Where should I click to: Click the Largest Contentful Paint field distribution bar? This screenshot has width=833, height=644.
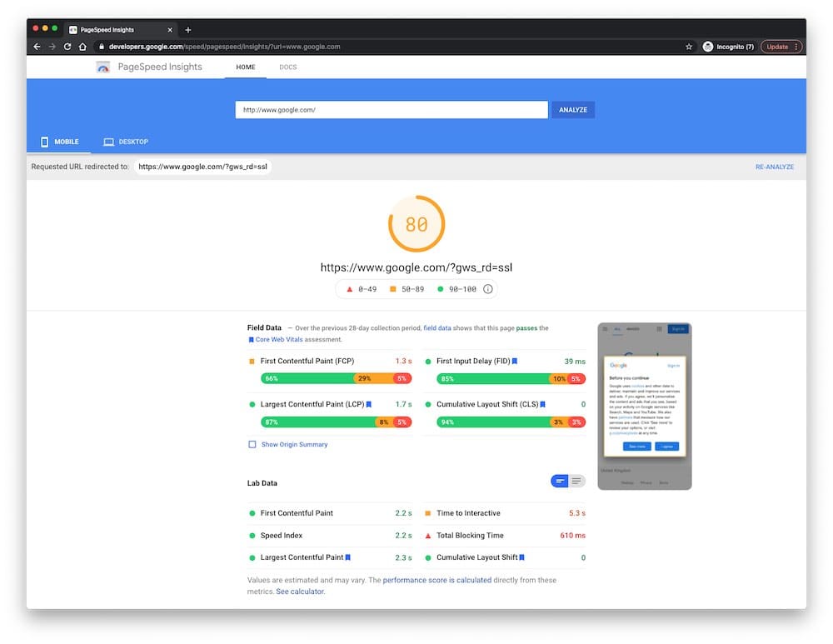pyautogui.click(x=336, y=422)
